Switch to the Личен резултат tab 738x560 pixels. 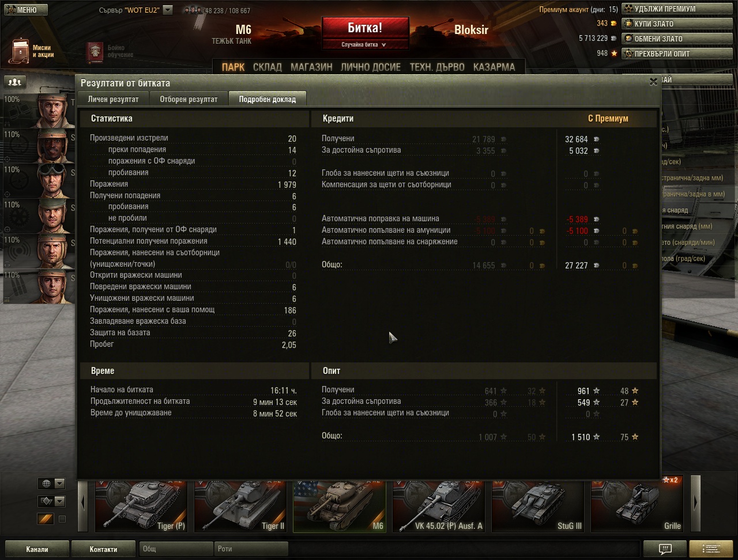113,99
